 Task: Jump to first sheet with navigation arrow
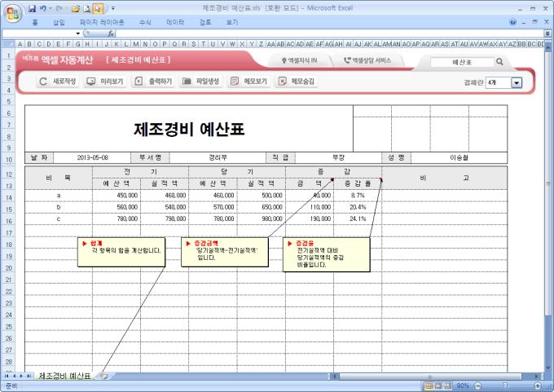click(7, 376)
